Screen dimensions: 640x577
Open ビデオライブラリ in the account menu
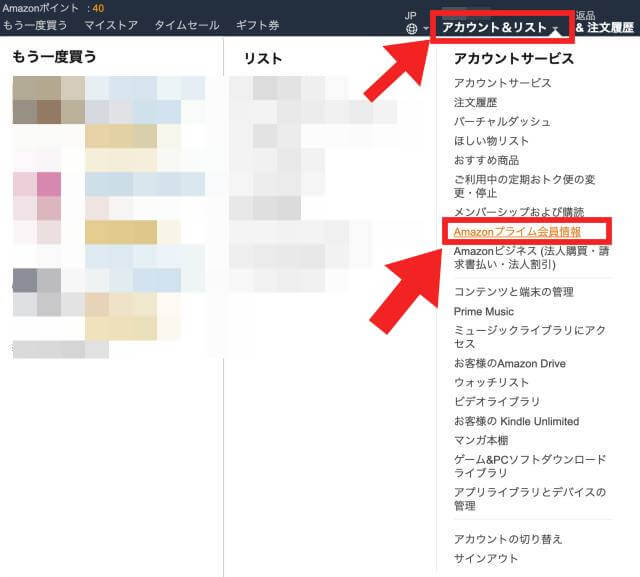click(497, 402)
